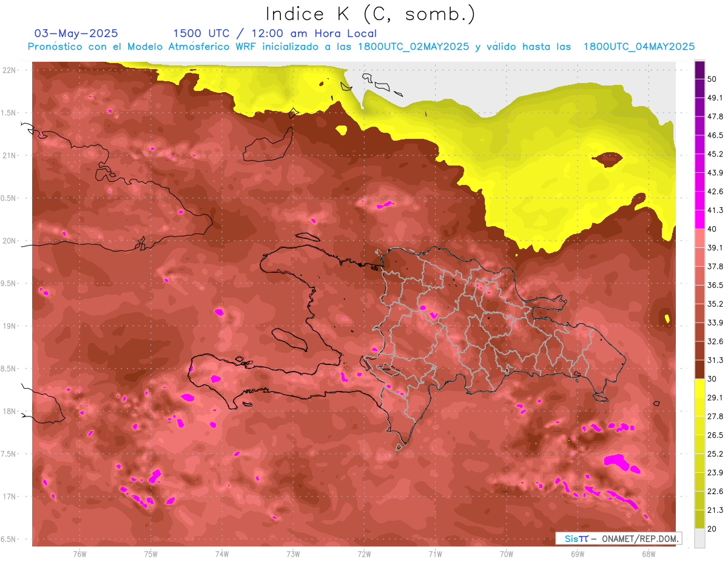Screen dimensions: 728x562
Task: Click the gray swatch below the 20 label
Action: (x=699, y=538)
